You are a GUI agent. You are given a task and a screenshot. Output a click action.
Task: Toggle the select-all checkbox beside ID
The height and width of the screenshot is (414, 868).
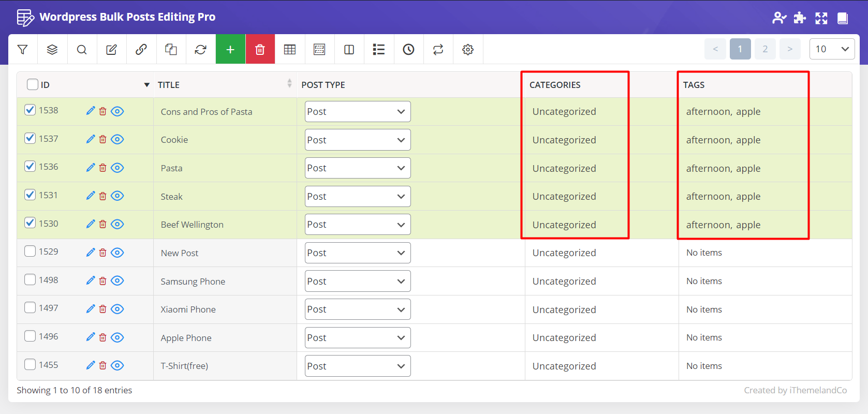[33, 84]
